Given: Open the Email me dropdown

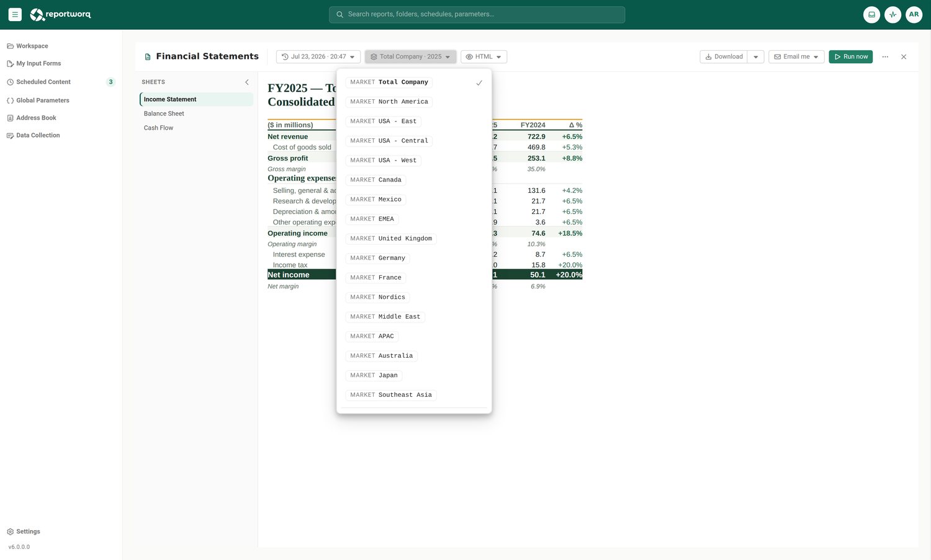Looking at the screenshot, I should pyautogui.click(x=796, y=56).
